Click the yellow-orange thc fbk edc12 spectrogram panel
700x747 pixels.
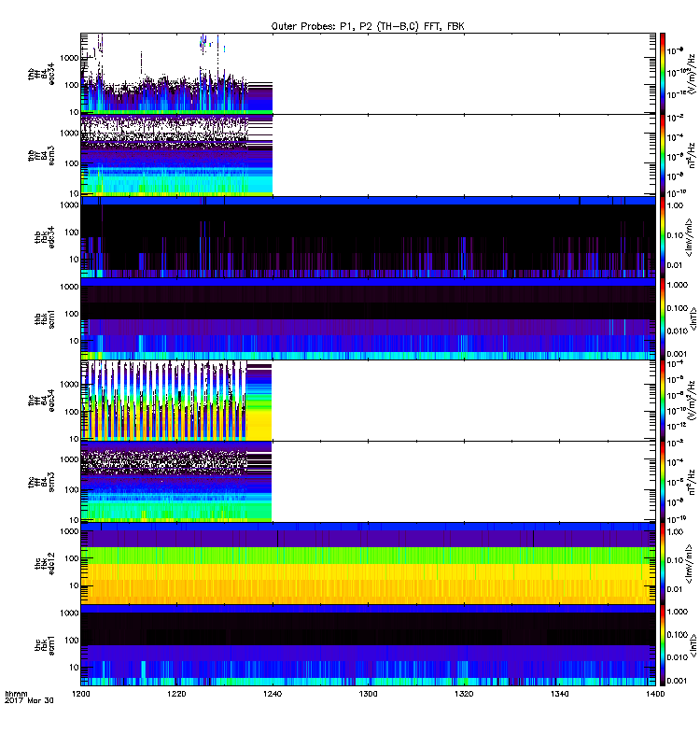[368, 564]
